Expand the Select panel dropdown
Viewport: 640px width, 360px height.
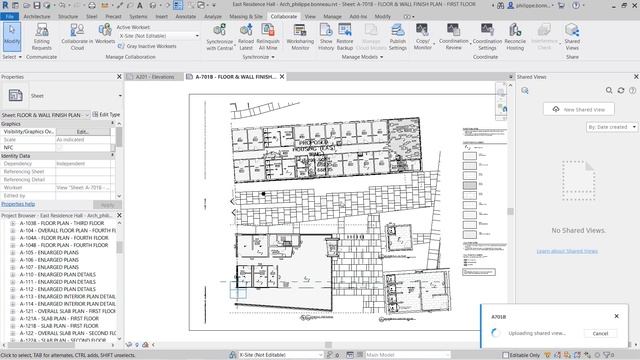coord(12,57)
